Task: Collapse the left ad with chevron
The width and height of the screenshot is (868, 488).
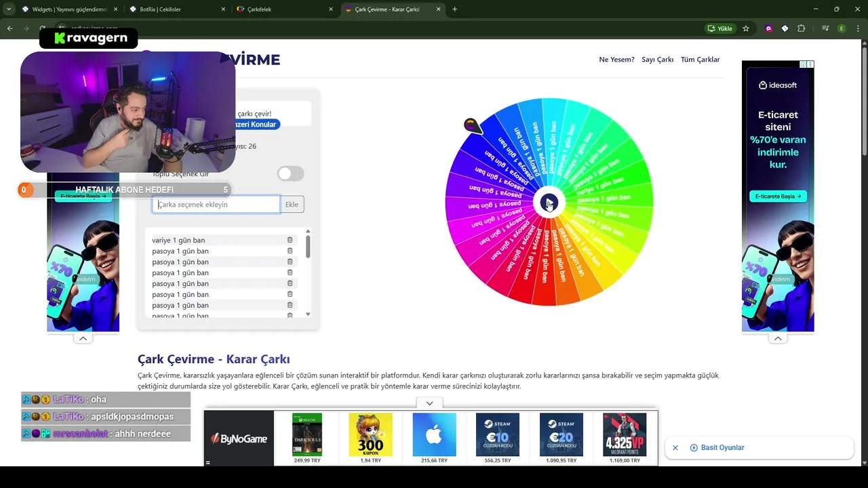Action: (83, 338)
